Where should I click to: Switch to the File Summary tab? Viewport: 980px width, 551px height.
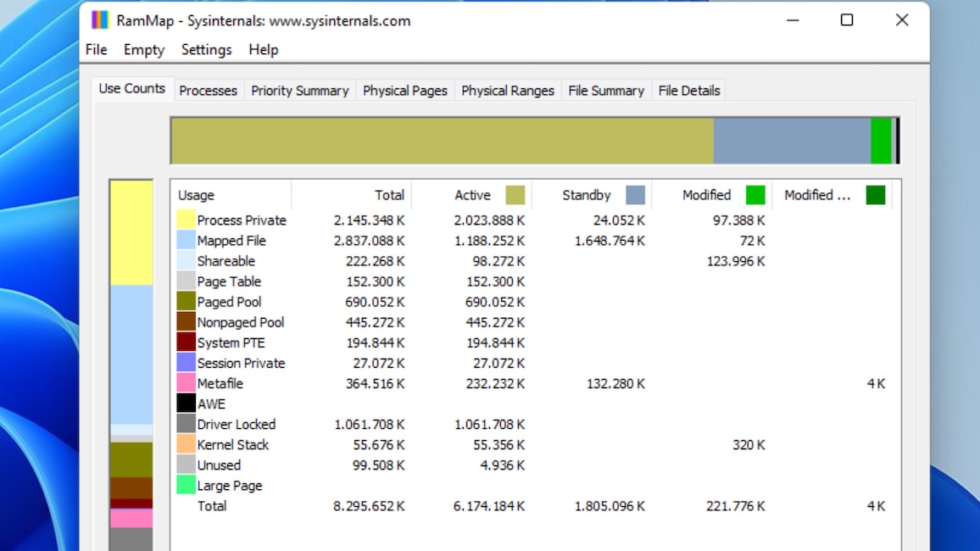coord(605,90)
